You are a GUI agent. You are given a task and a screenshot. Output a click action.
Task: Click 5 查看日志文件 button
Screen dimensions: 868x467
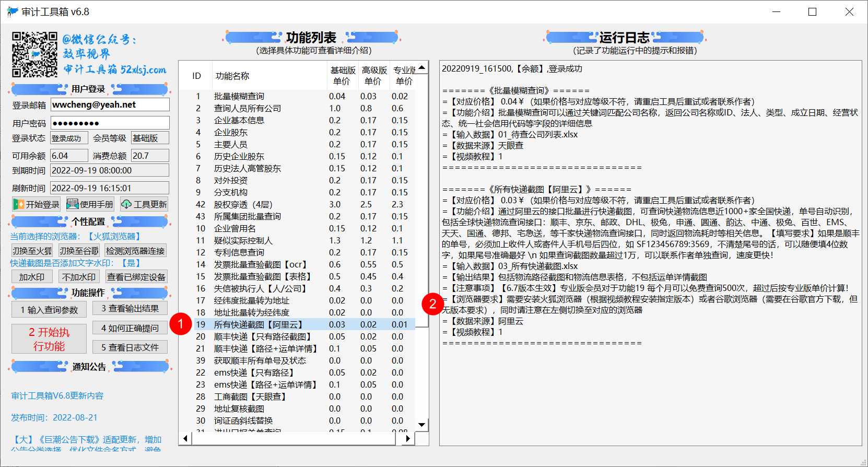point(130,347)
